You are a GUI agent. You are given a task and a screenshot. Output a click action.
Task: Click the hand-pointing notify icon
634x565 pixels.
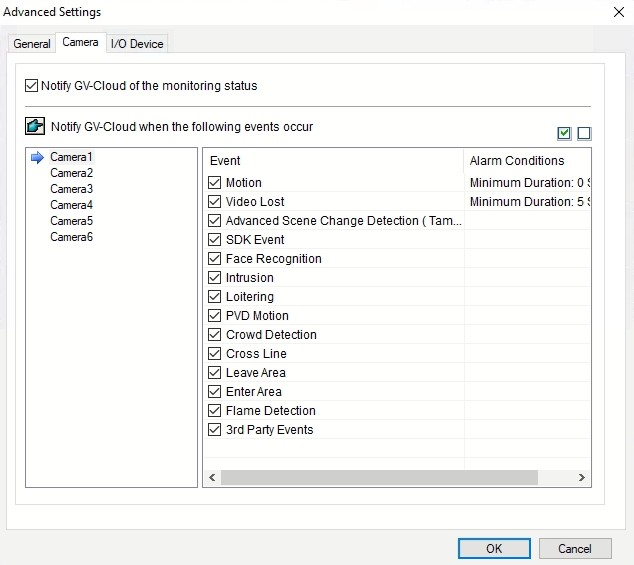(x=35, y=127)
